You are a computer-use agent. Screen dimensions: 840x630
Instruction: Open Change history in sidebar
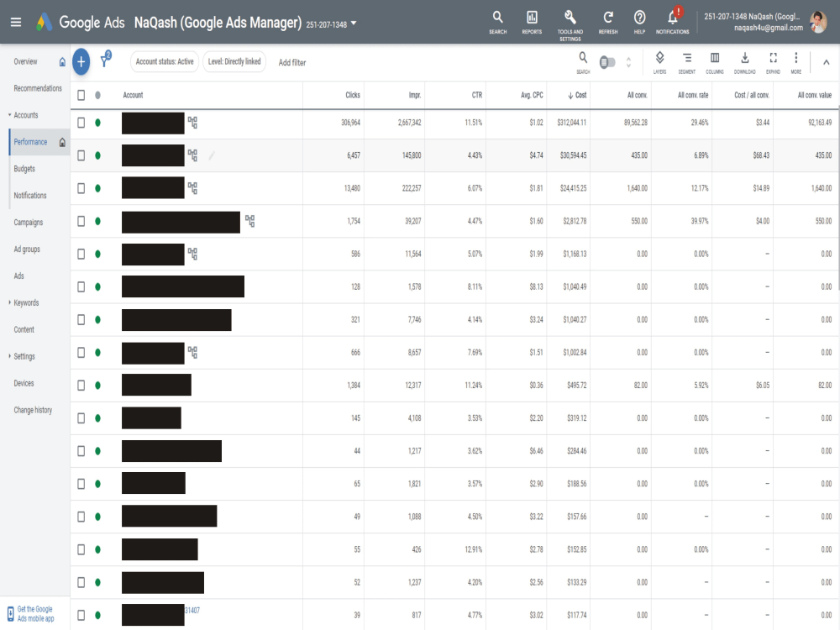(x=33, y=410)
